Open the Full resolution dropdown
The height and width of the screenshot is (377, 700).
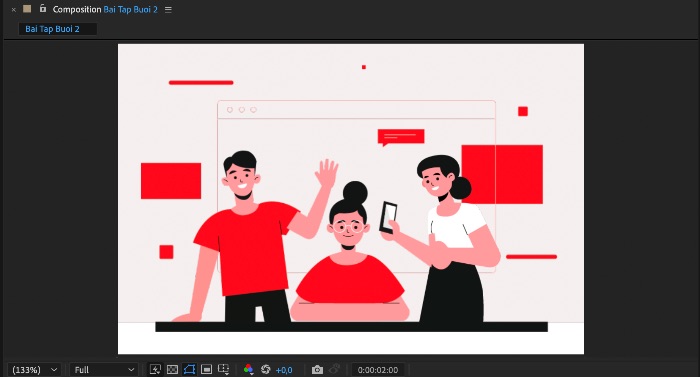click(x=104, y=370)
